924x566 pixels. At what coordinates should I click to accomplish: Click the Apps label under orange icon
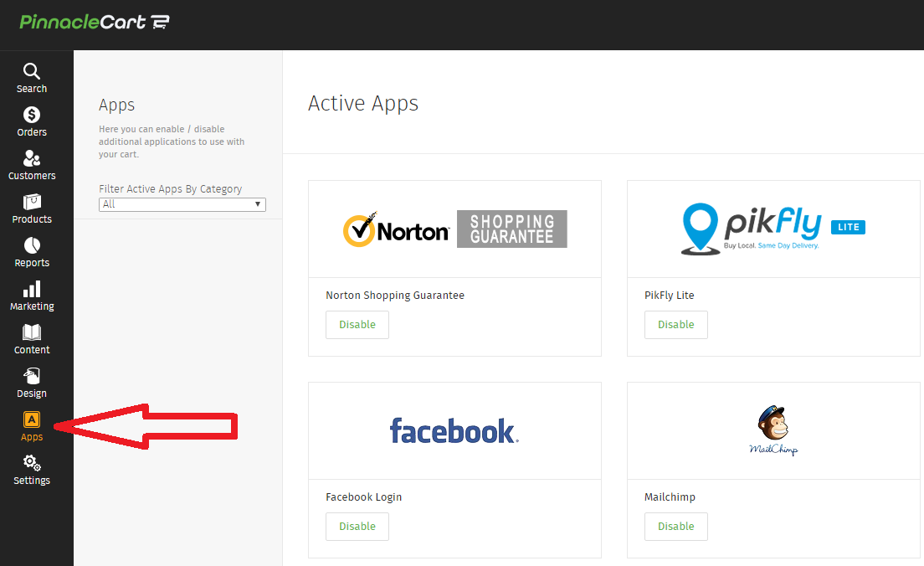pos(32,437)
